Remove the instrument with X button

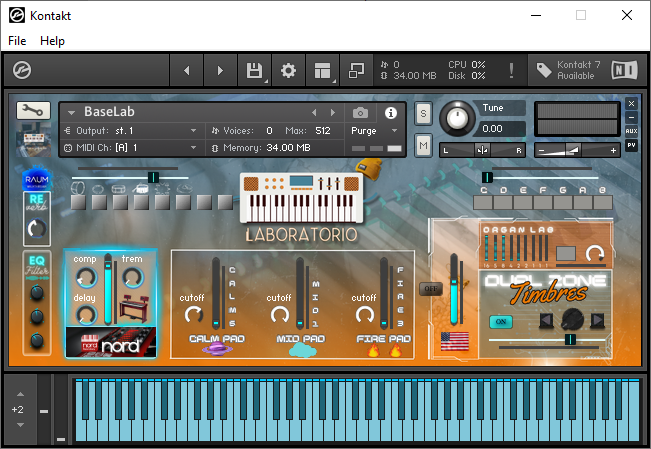(631, 103)
